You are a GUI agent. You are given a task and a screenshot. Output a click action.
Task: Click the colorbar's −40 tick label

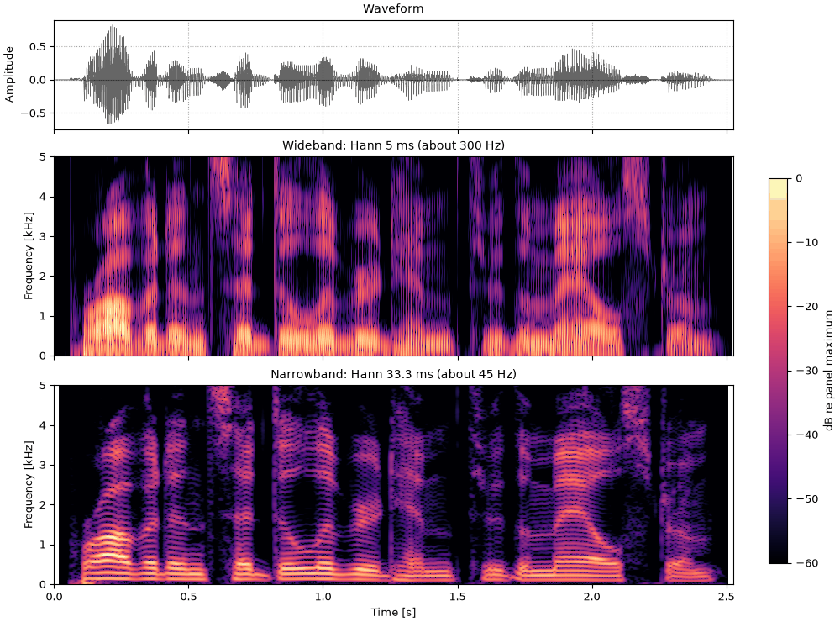(x=806, y=435)
